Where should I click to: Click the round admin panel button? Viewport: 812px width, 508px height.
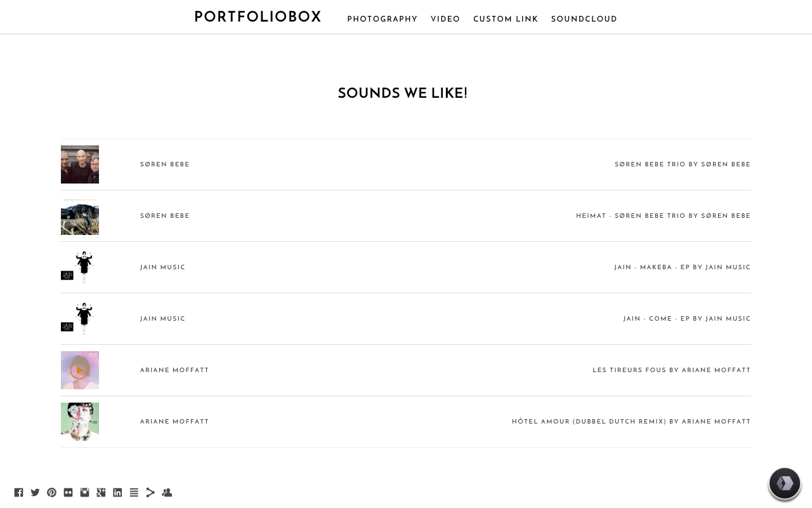(x=785, y=484)
